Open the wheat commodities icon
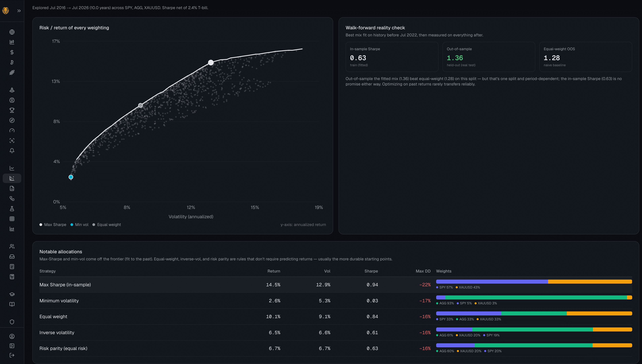642x364 pixels. (12, 72)
